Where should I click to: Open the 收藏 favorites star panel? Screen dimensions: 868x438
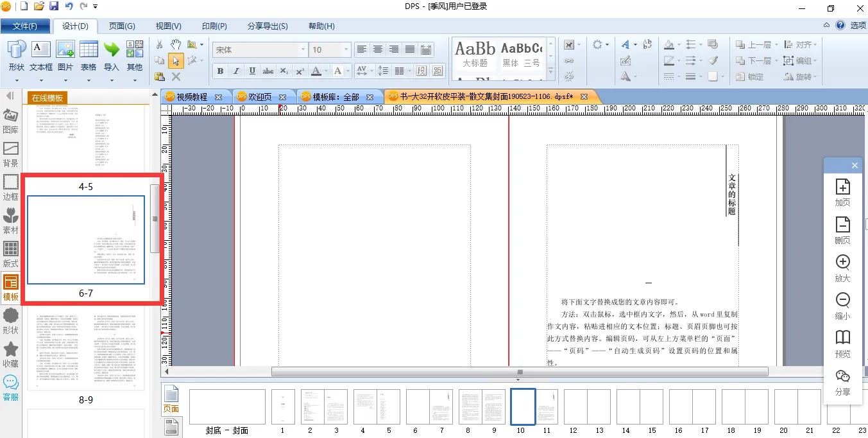click(11, 355)
